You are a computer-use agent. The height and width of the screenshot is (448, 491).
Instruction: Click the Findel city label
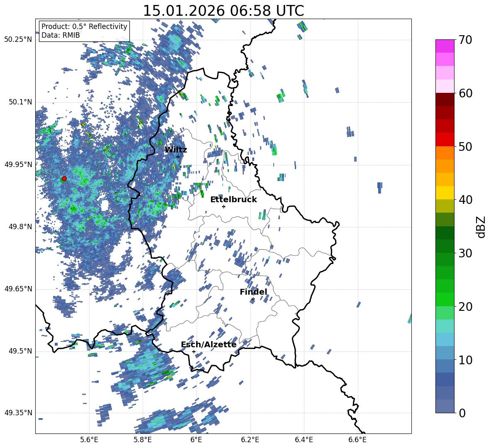coord(253,292)
